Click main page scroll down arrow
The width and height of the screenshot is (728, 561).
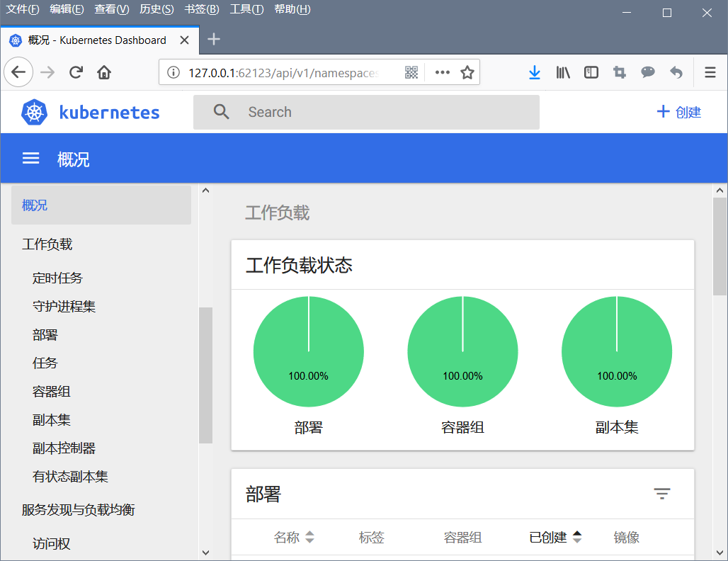click(720, 552)
